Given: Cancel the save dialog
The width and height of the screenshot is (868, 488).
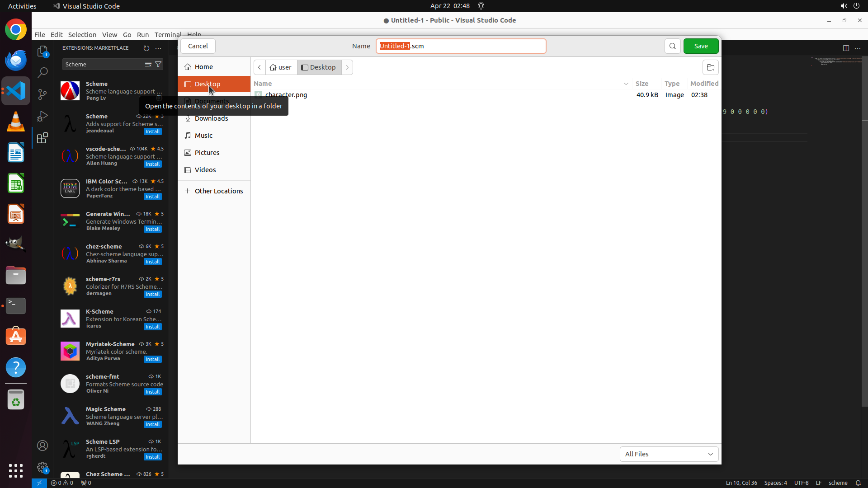Looking at the screenshot, I should 198,46.
